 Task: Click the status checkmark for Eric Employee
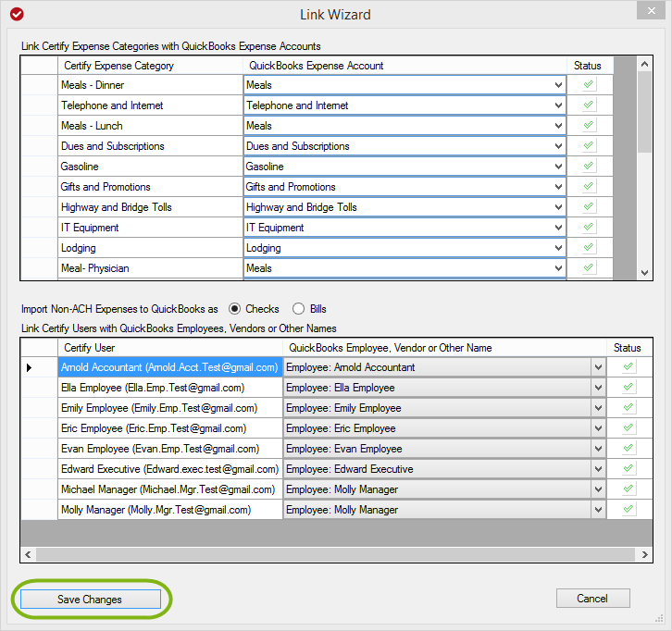[628, 428]
